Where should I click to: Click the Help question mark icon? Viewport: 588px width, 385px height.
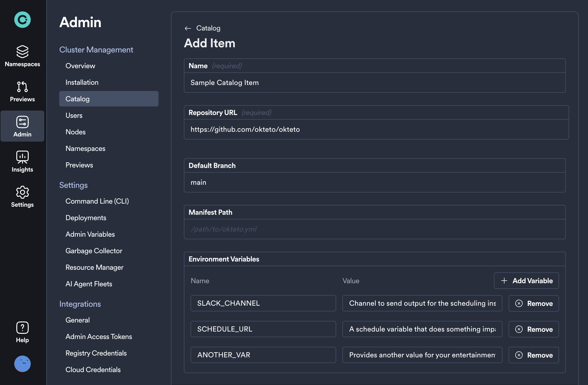point(22,327)
